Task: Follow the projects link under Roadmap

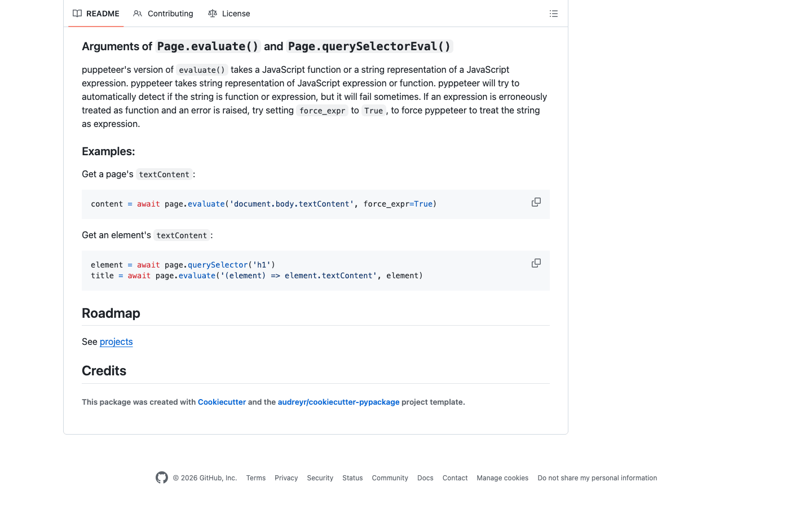Action: 116,341
